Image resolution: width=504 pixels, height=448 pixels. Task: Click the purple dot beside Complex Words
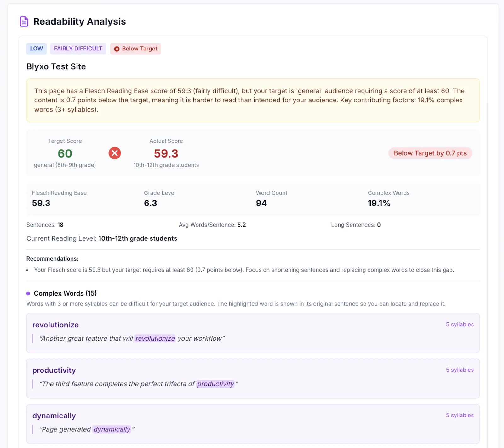[28, 293]
